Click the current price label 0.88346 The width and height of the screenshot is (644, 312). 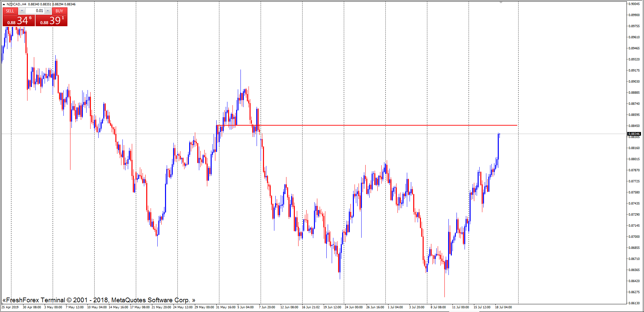click(634, 134)
